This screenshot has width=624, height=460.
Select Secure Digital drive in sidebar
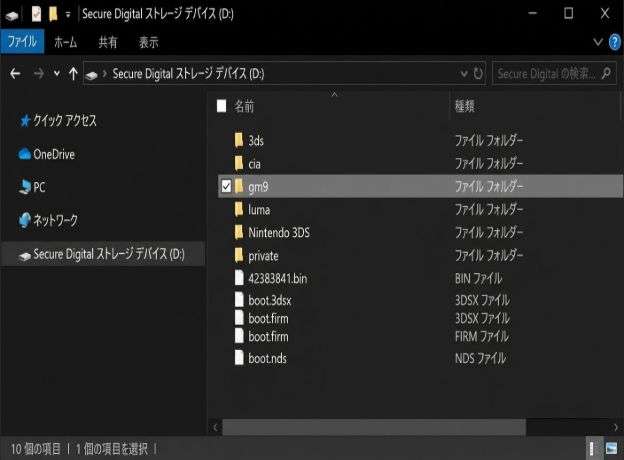[102, 254]
